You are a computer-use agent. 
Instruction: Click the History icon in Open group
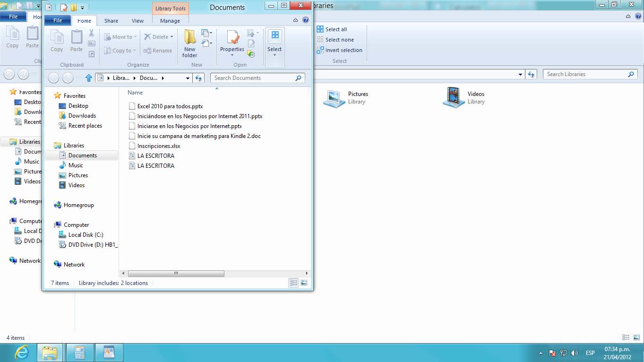(251, 54)
